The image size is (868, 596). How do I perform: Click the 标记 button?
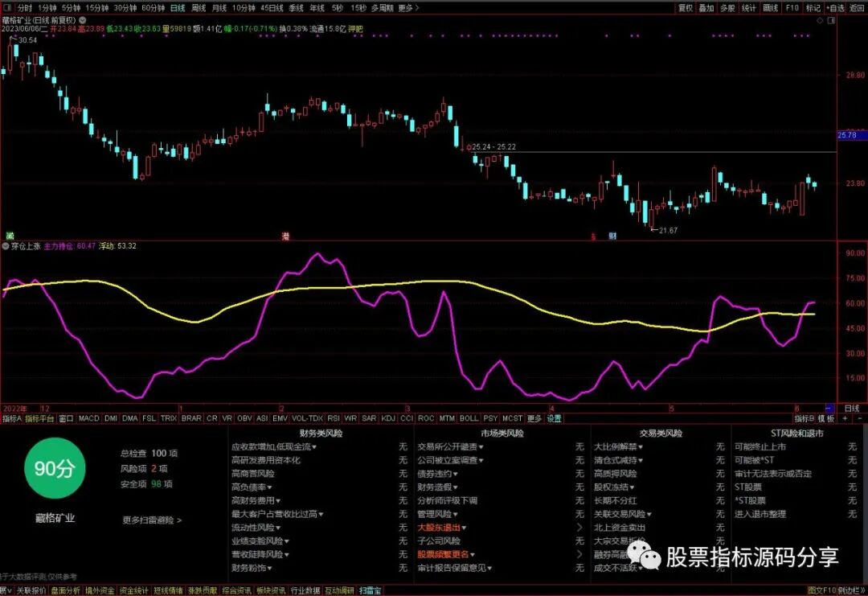[813, 8]
